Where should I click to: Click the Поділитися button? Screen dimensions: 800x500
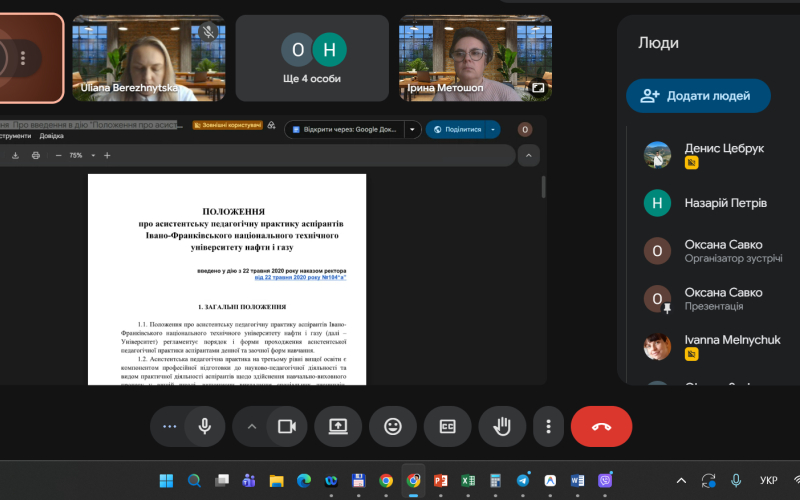457,130
